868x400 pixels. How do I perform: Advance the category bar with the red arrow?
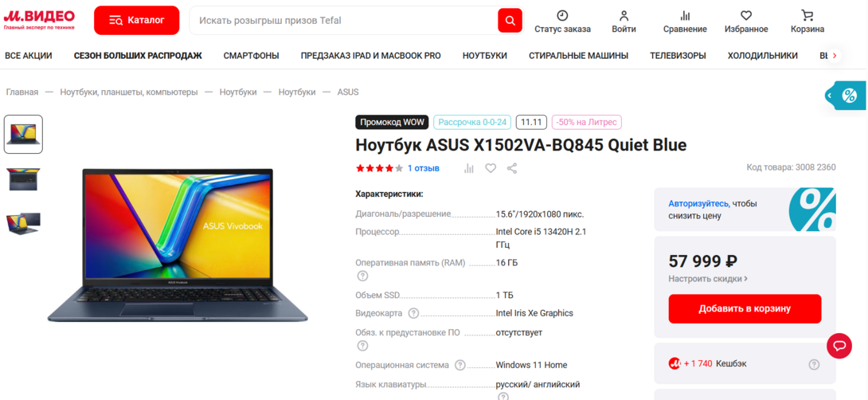835,56
